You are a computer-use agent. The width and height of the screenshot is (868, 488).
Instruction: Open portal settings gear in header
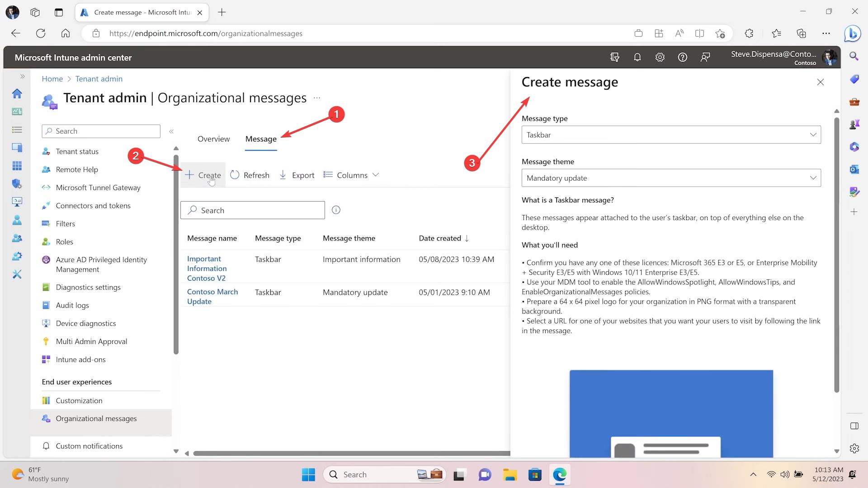[x=660, y=57]
